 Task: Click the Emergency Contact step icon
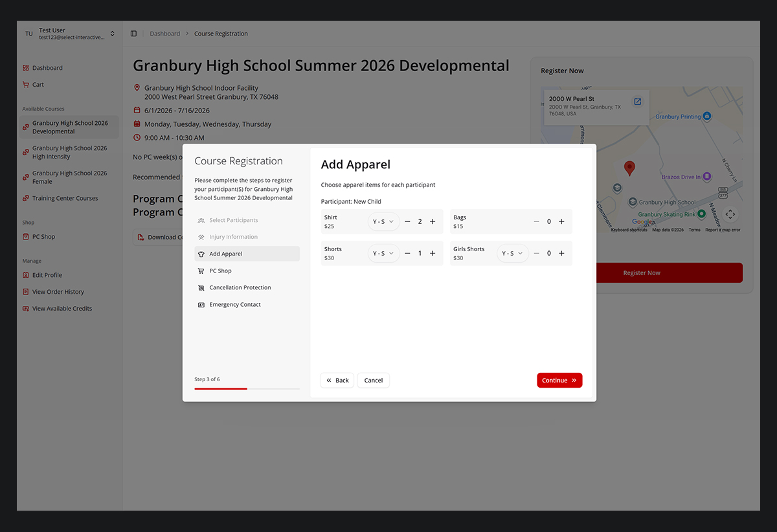pyautogui.click(x=201, y=304)
